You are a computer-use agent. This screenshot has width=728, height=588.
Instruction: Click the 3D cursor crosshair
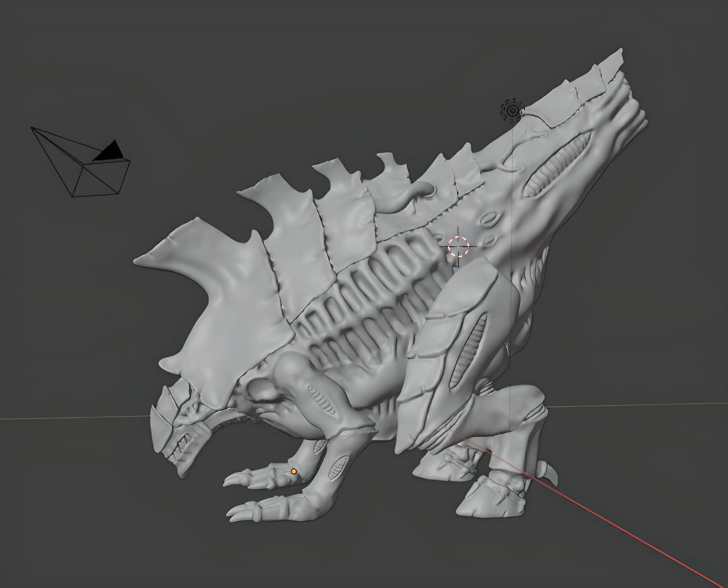(x=458, y=247)
